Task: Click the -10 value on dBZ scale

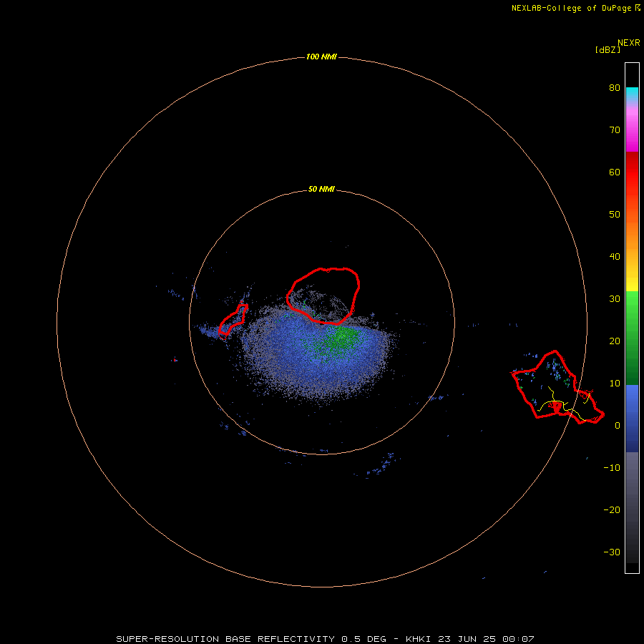Action: tap(612, 468)
